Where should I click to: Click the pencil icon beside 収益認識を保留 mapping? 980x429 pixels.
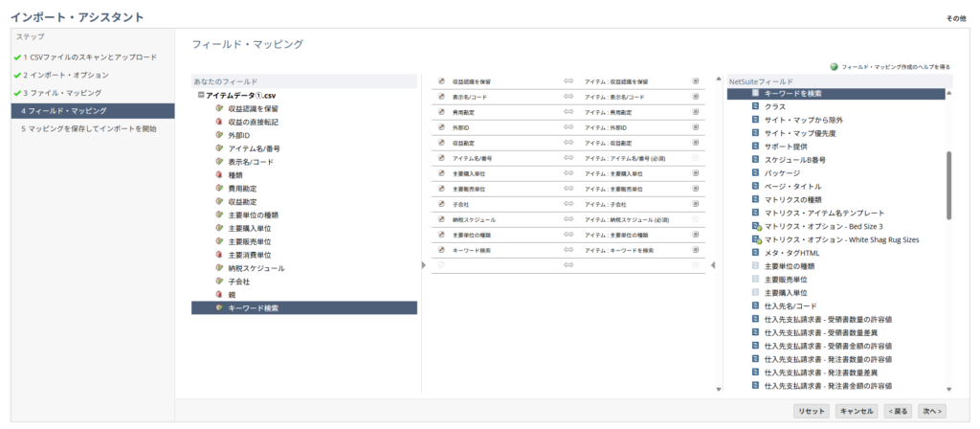441,82
